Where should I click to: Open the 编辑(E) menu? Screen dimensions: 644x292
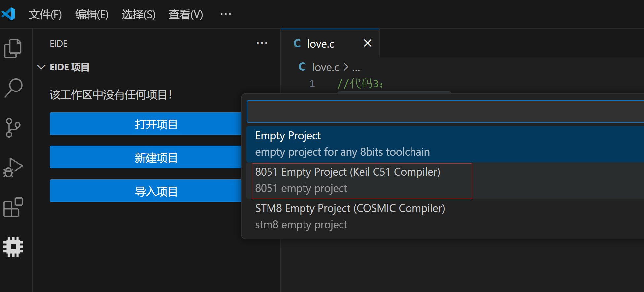point(92,14)
